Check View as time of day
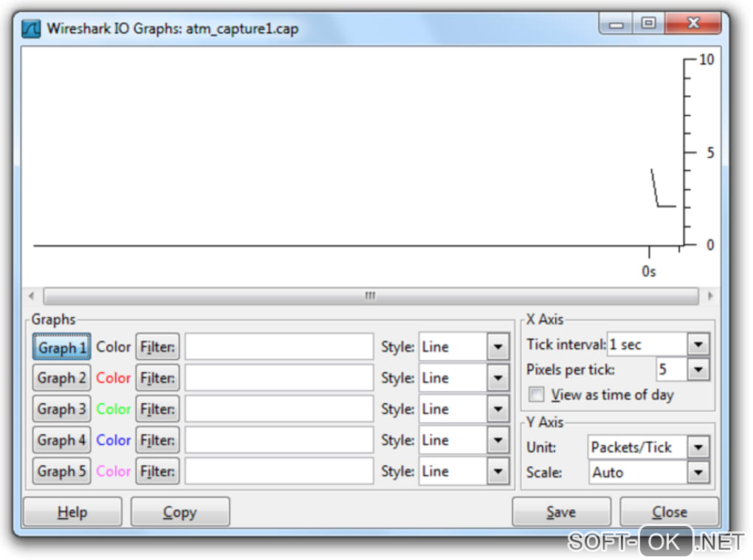Screen dimensions: 753x560 pyautogui.click(x=537, y=395)
